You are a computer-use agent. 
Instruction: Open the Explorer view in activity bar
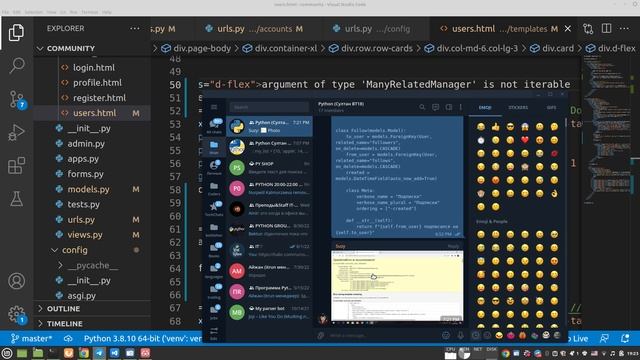(x=16, y=32)
